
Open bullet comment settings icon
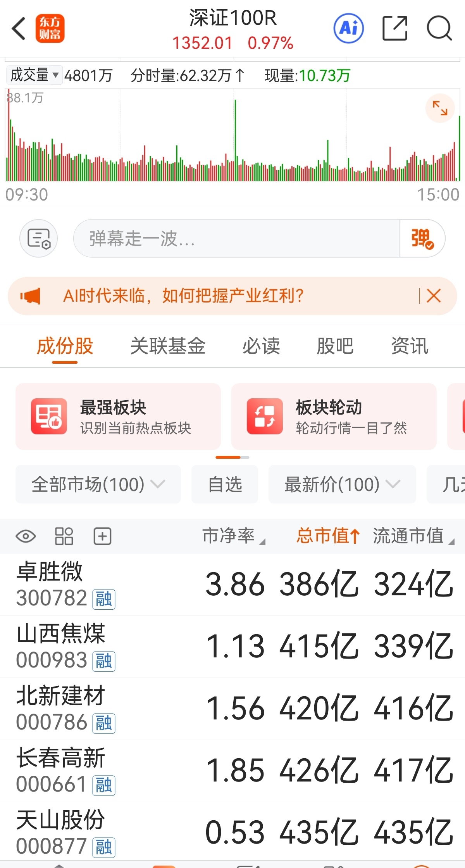click(39, 238)
